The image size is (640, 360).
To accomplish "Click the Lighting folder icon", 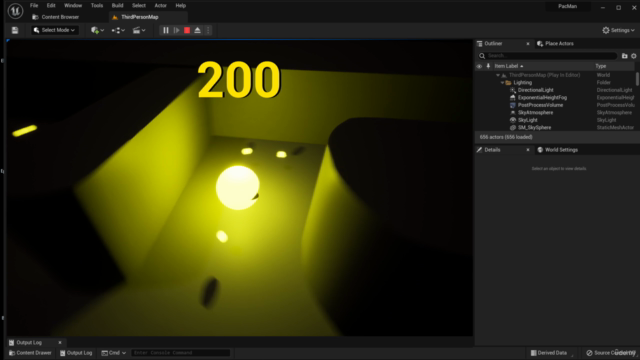I will (508, 83).
